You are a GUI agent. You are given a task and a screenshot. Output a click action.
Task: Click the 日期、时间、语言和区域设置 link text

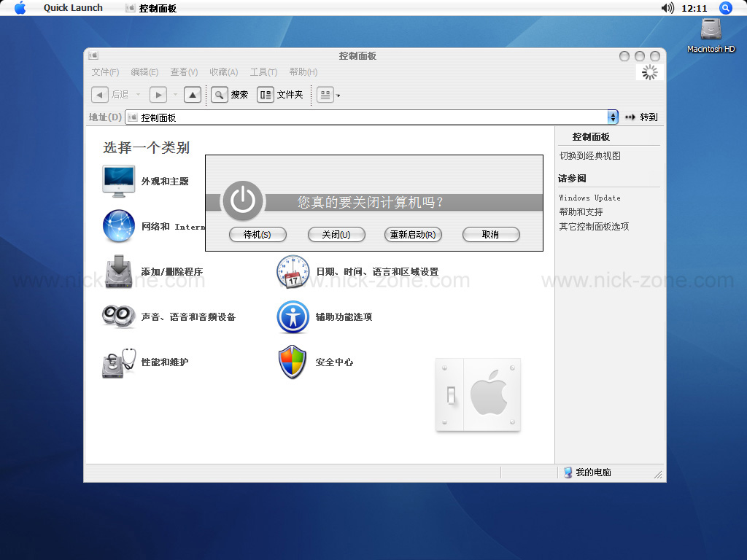point(377,272)
